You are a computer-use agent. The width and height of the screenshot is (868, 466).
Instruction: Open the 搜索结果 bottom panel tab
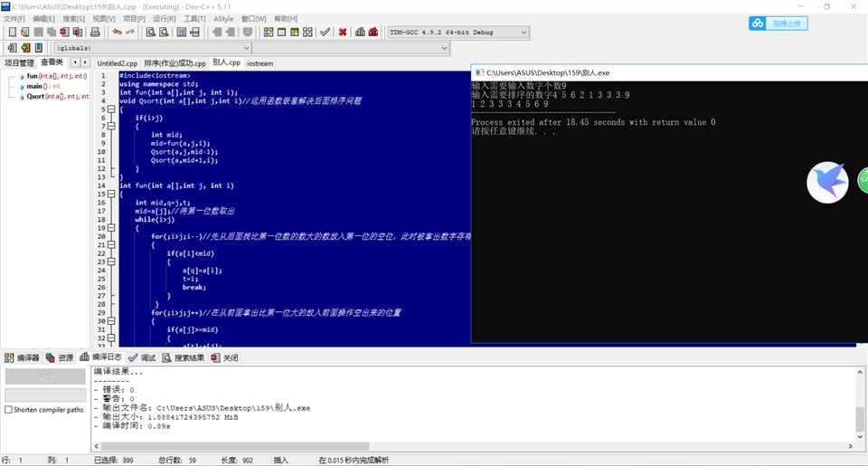tap(184, 358)
